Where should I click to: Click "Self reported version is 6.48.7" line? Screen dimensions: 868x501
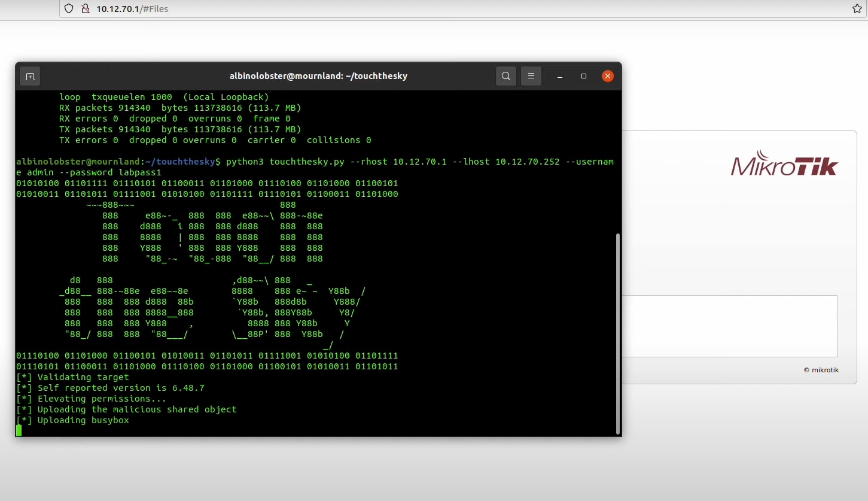(x=110, y=388)
